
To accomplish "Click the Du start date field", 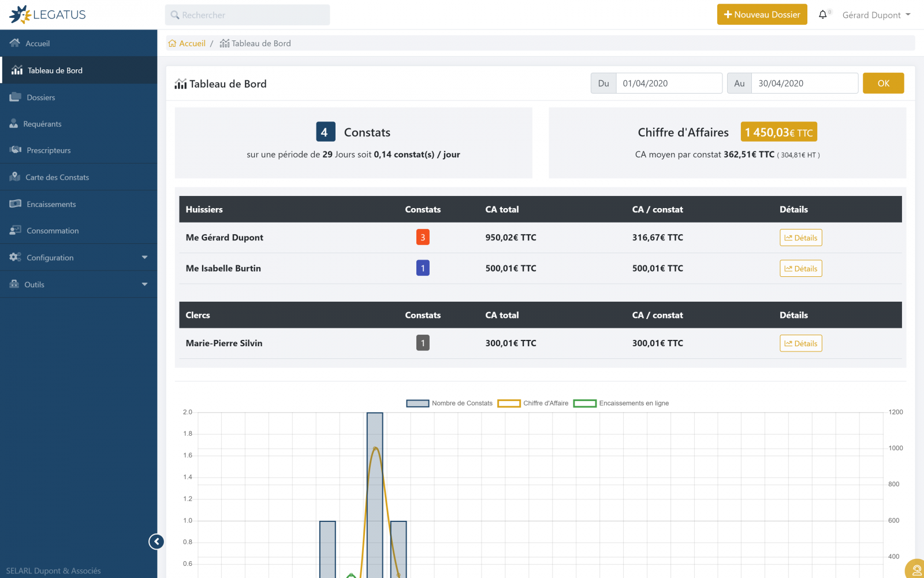I will pyautogui.click(x=669, y=83).
